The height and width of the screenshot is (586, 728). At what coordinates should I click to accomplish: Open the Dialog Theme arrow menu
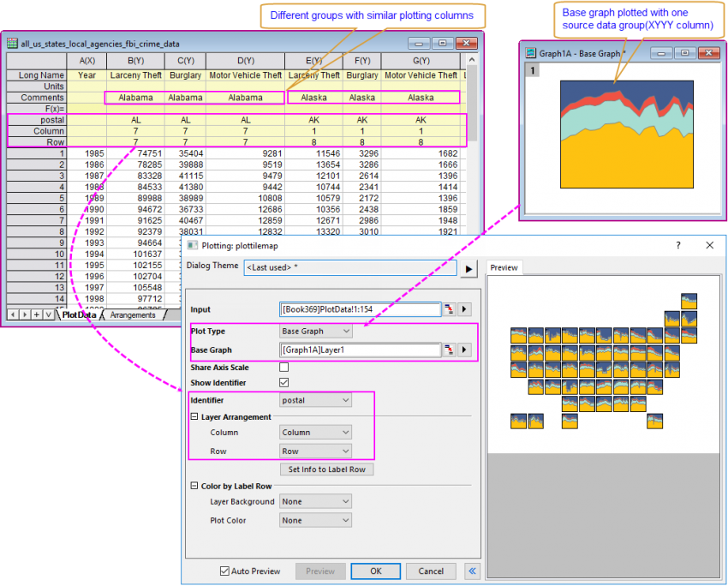point(468,269)
